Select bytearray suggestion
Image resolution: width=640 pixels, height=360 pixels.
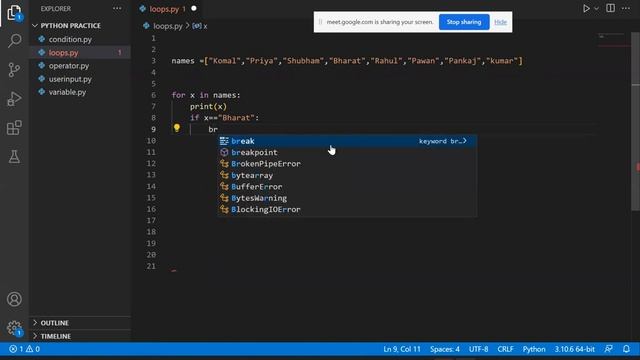click(347, 175)
